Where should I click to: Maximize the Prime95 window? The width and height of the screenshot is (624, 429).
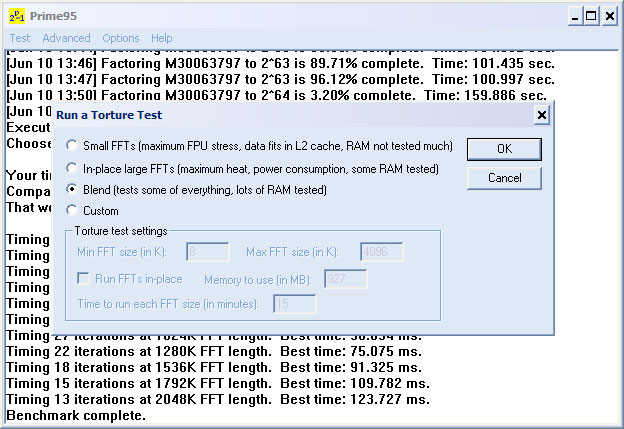point(591,17)
